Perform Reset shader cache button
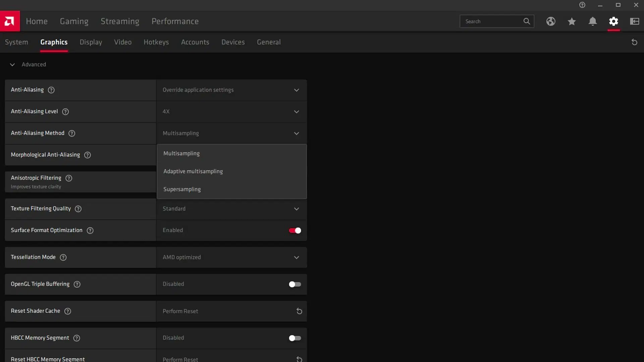Image resolution: width=644 pixels, height=362 pixels. [300, 310]
